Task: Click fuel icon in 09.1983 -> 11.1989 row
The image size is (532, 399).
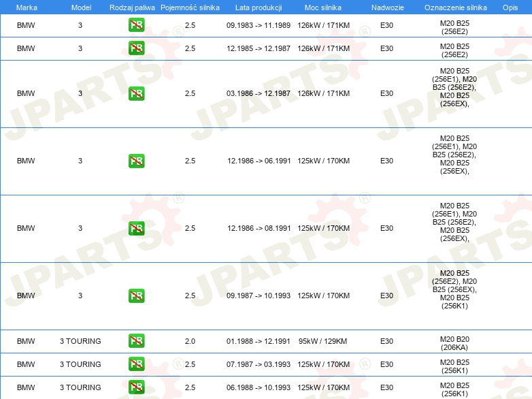Action: (x=136, y=25)
